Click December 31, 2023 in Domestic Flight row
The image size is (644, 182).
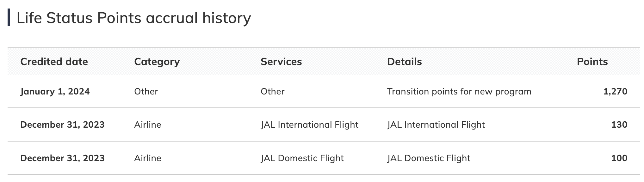tap(62, 158)
